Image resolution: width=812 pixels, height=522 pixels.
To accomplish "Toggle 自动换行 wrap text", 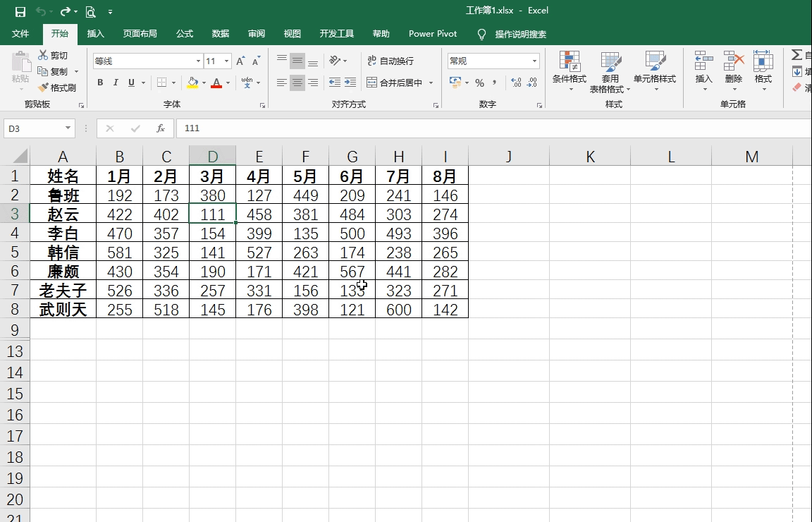I will [391, 61].
